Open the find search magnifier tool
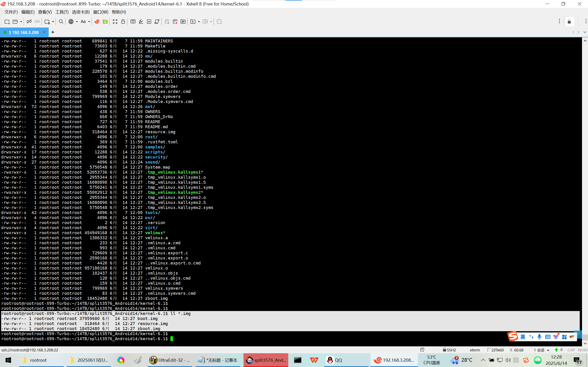 point(61,22)
